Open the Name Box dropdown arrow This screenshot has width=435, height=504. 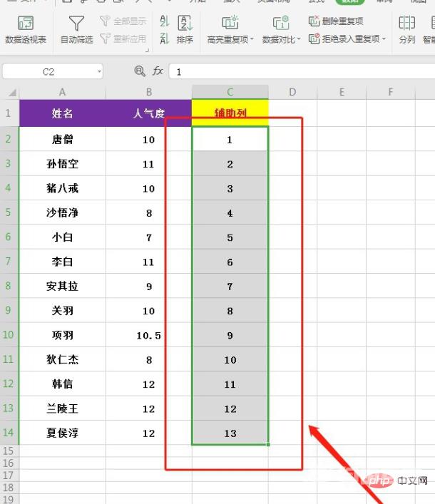click(x=98, y=72)
